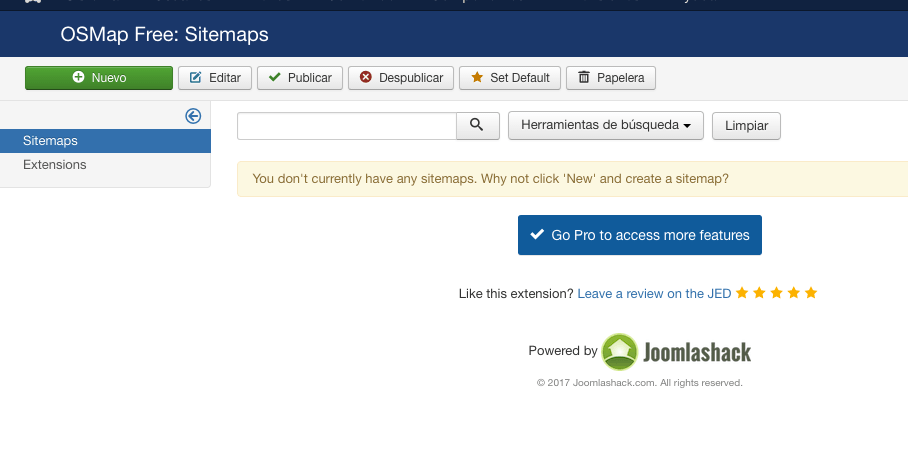Collapse the sidebar with the arrow icon

coord(193,116)
